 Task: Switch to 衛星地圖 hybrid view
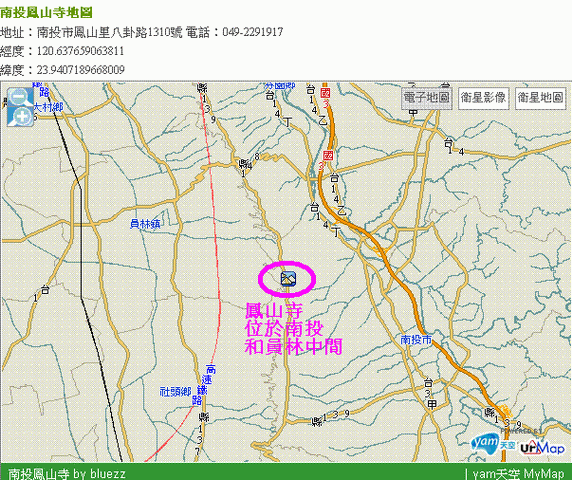(540, 98)
